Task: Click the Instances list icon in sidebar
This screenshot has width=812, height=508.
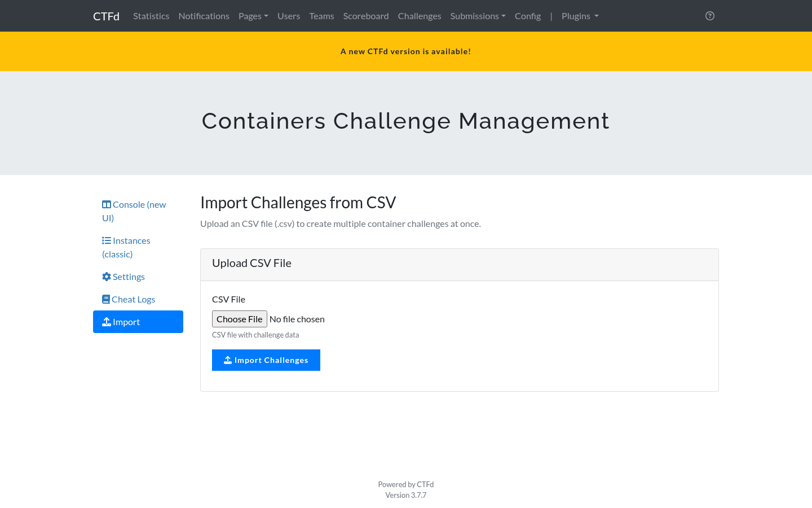Action: coord(107,240)
